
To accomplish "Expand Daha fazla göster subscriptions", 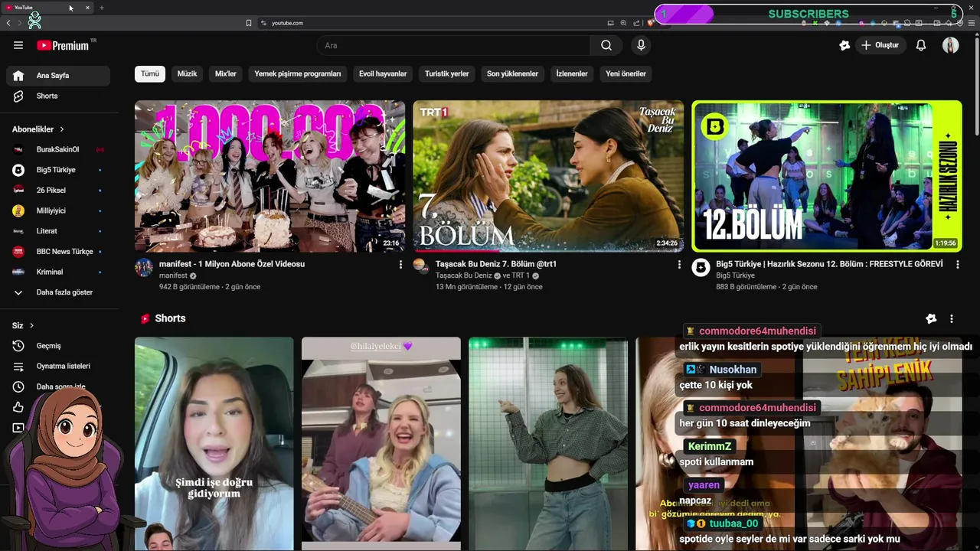I will tap(58, 292).
